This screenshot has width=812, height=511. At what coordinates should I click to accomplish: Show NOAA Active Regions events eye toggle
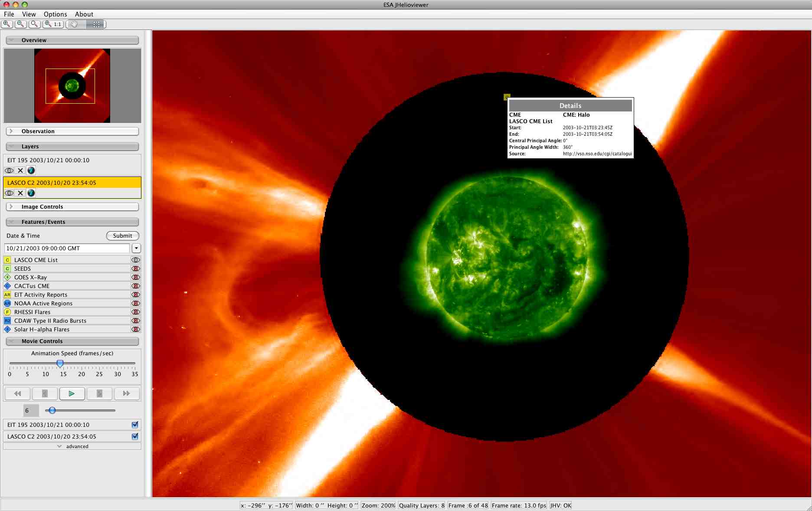136,303
